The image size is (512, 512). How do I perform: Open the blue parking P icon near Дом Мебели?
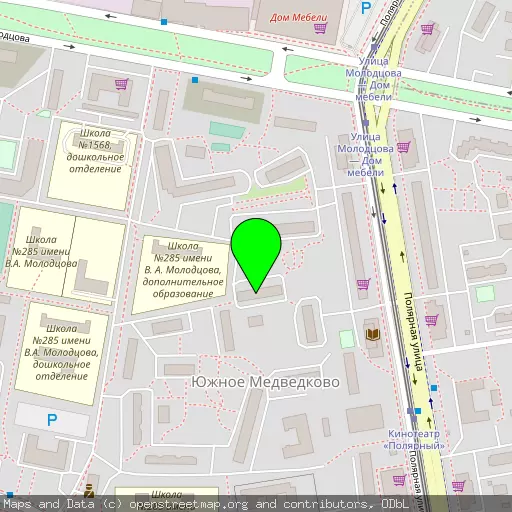click(x=366, y=7)
